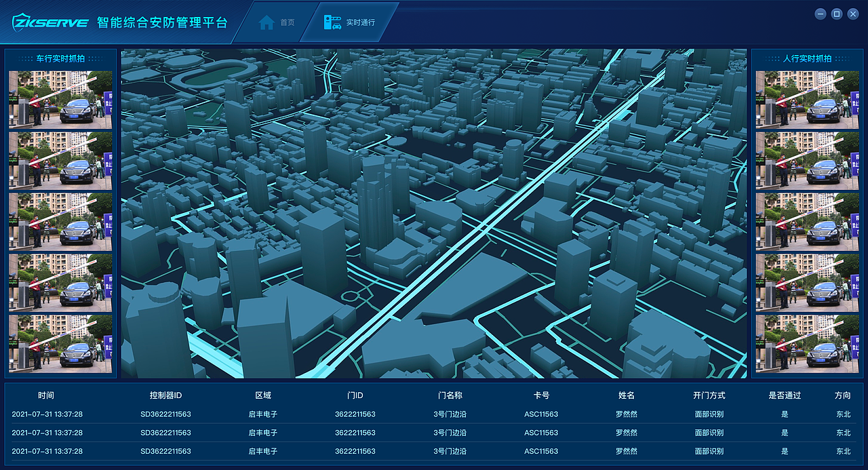Click the 是否通过 column header
The width and height of the screenshot is (868, 470).
[785, 395]
